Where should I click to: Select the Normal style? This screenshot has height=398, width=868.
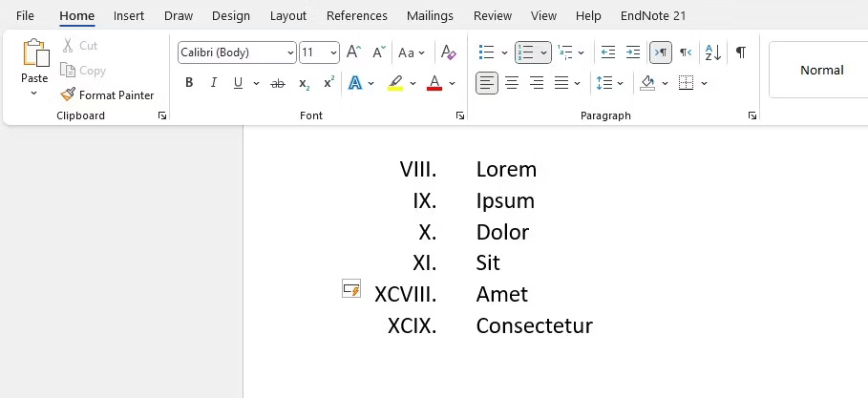[821, 70]
